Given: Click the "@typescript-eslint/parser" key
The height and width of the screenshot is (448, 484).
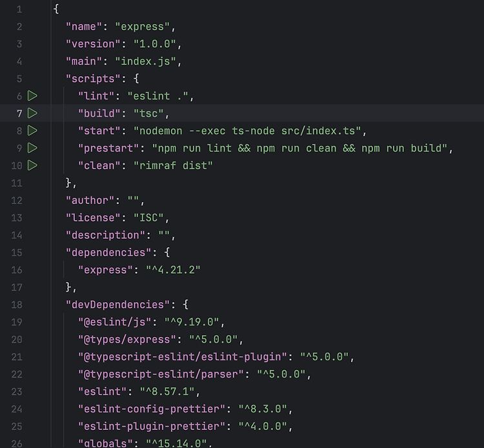Looking at the screenshot, I should click(x=161, y=374).
